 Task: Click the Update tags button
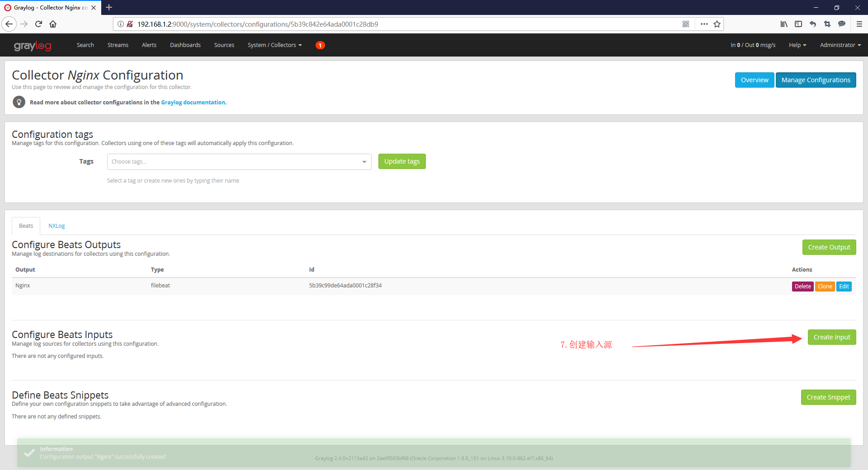pos(402,161)
